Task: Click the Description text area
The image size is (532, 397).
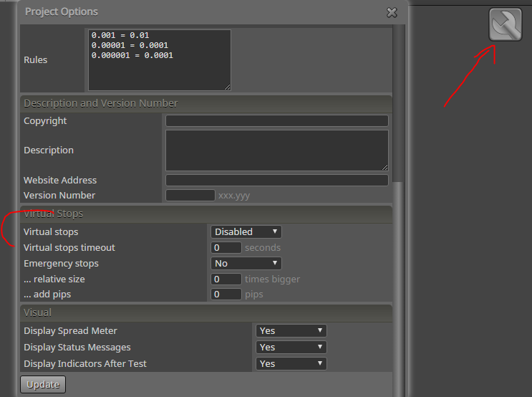Action: pos(277,150)
